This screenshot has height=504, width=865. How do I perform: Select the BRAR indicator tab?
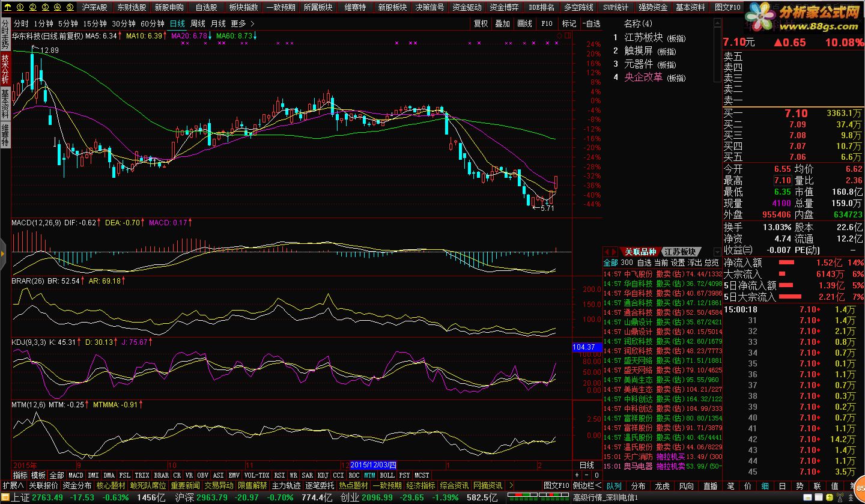coord(161,475)
